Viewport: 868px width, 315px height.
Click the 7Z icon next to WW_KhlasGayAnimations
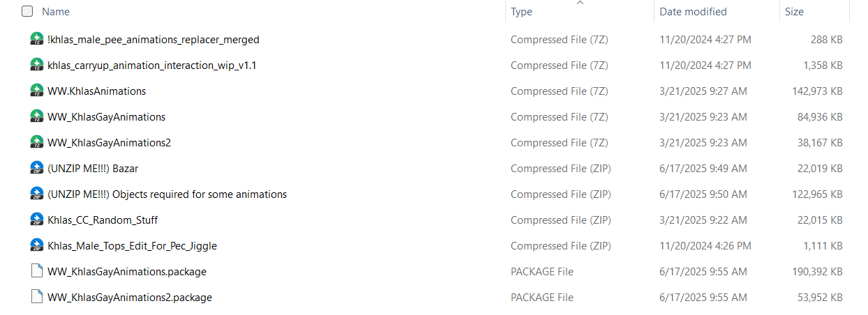point(37,117)
